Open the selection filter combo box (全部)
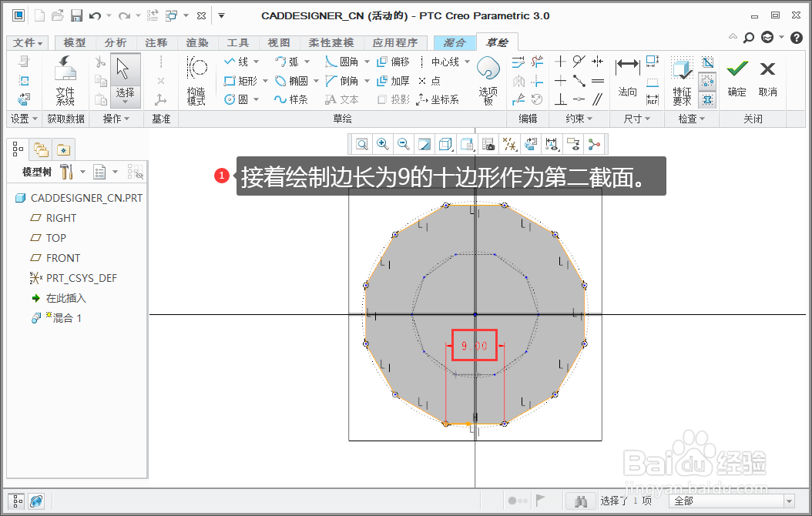 732,501
